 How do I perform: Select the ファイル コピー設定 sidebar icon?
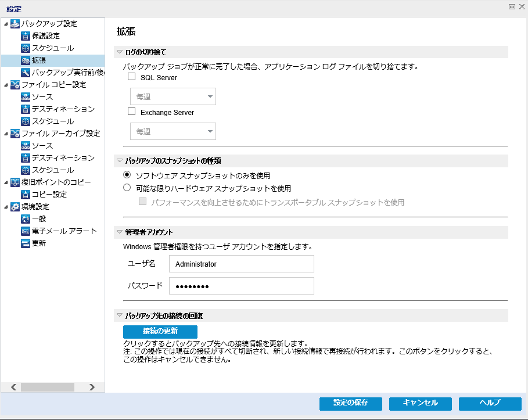coord(15,85)
